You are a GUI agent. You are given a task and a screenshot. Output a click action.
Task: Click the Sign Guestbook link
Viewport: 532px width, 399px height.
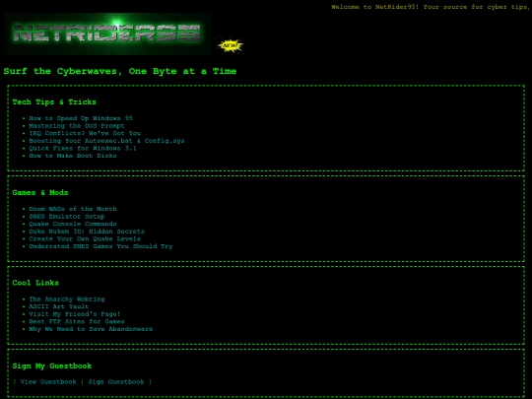click(x=116, y=381)
